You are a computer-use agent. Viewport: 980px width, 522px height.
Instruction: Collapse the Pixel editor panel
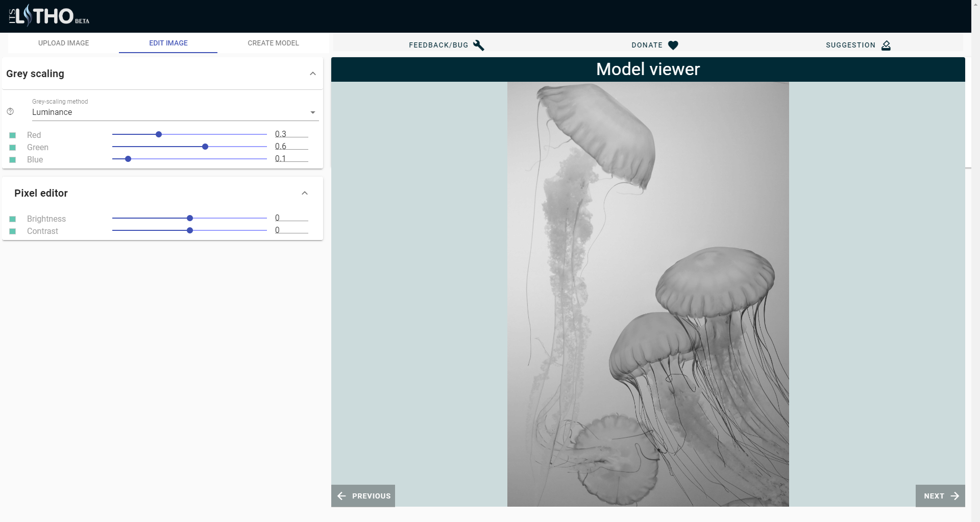point(304,193)
